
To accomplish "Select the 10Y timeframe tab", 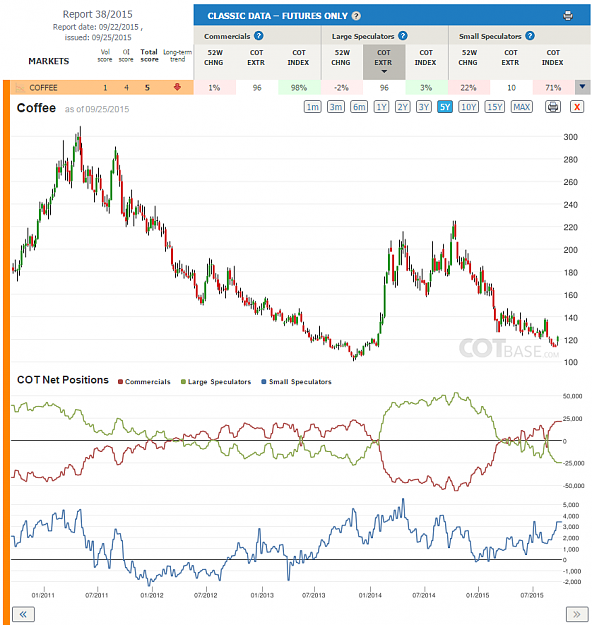I will [x=468, y=107].
